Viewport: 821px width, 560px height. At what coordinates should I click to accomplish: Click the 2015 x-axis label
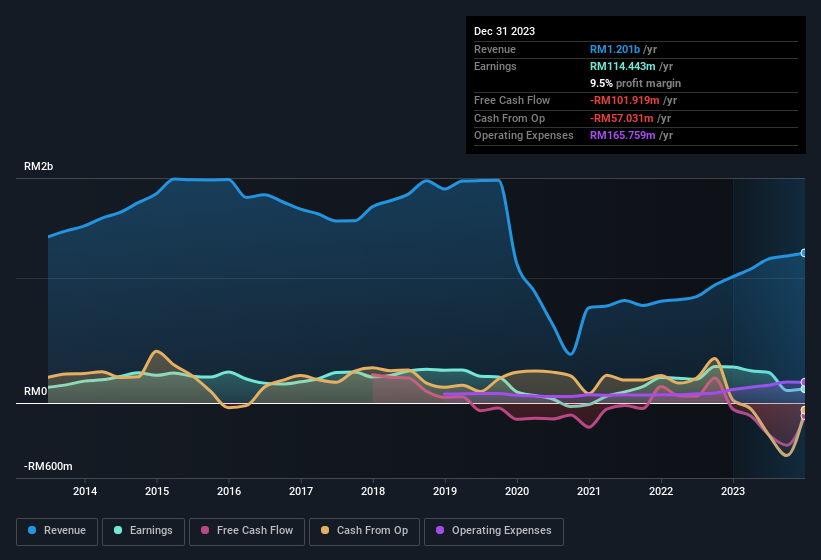(x=157, y=491)
